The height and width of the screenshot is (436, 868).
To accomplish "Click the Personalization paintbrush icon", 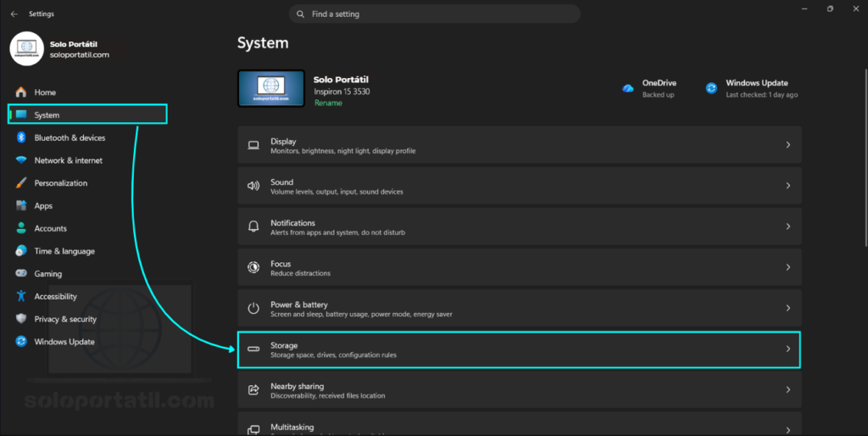I will [x=21, y=183].
